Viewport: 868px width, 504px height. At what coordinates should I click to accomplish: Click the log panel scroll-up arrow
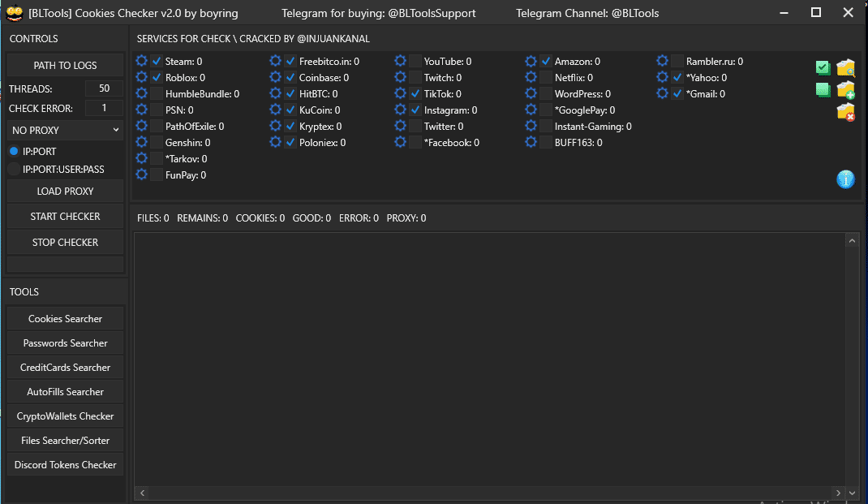pos(852,240)
